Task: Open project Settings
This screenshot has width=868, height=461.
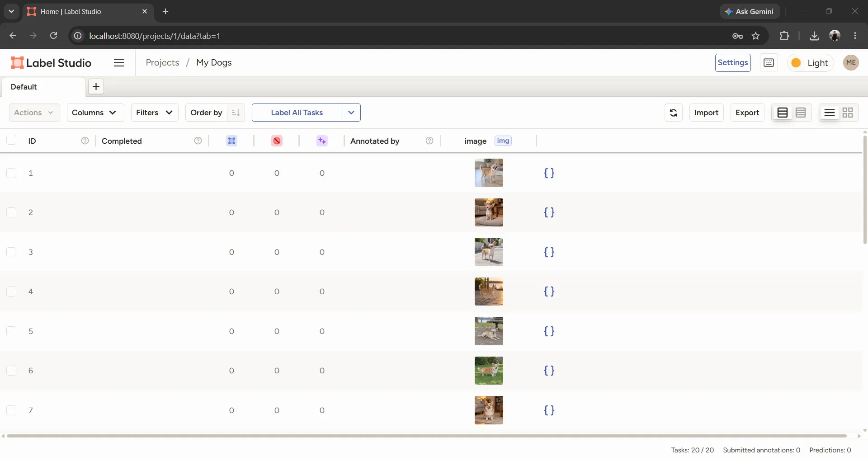Action: pos(733,63)
